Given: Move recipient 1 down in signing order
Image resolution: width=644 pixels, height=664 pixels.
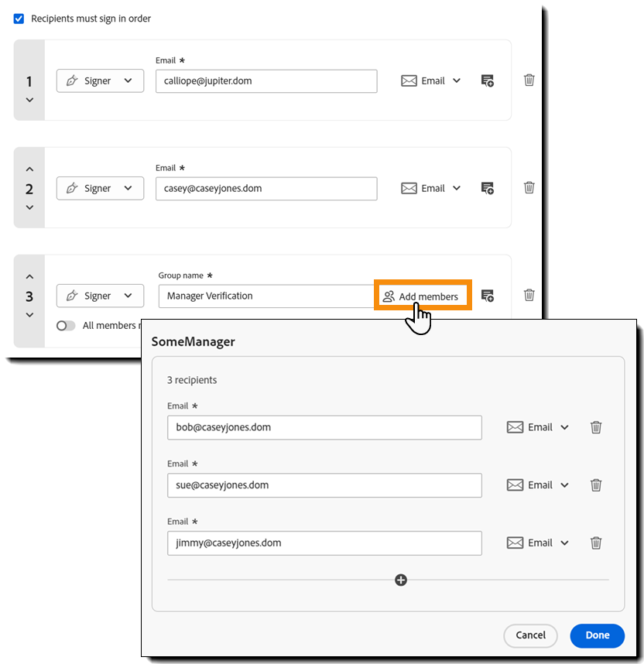Looking at the screenshot, I should pyautogui.click(x=29, y=100).
